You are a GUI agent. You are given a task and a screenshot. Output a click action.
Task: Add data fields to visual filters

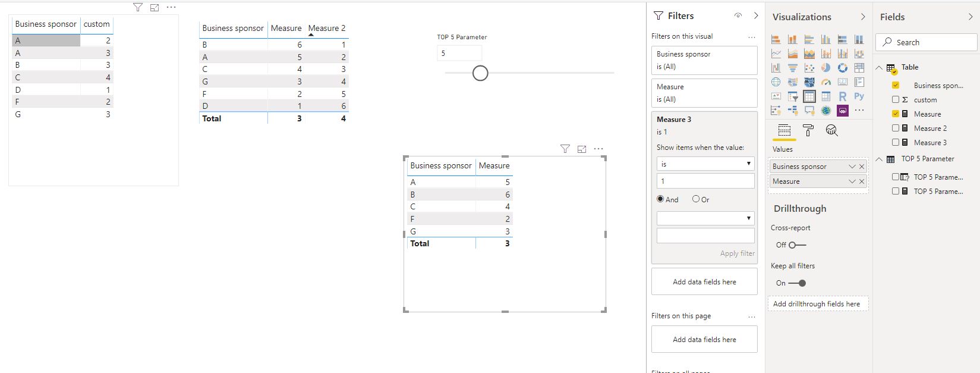point(704,282)
